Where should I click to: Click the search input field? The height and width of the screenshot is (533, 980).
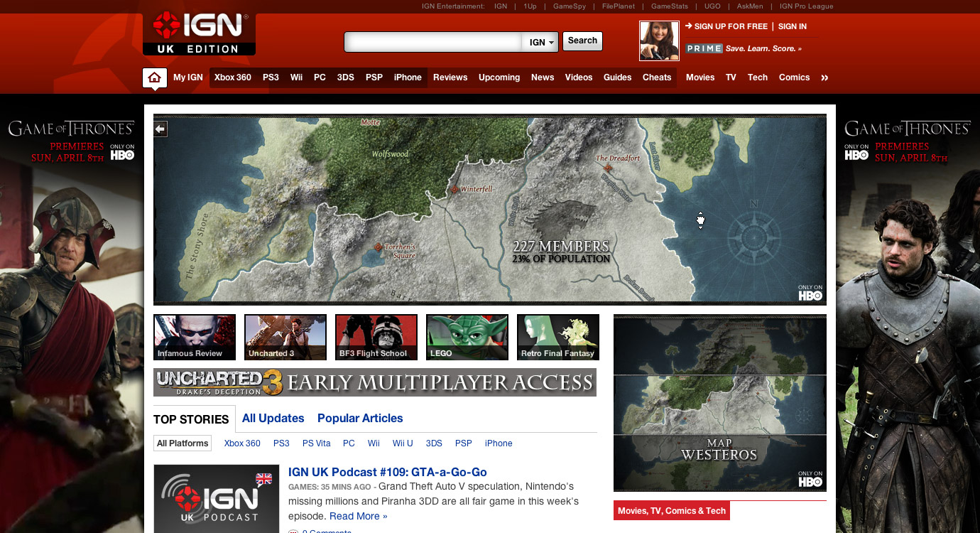[434, 42]
